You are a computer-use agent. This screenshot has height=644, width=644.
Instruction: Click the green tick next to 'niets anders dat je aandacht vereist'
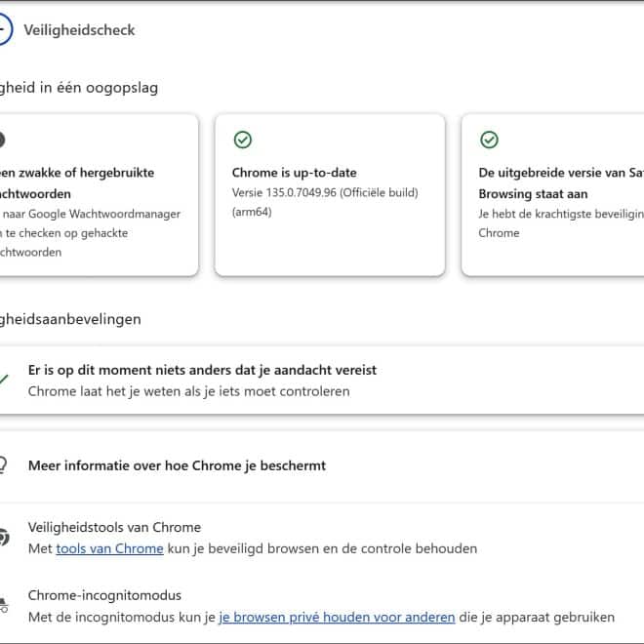[4, 380]
